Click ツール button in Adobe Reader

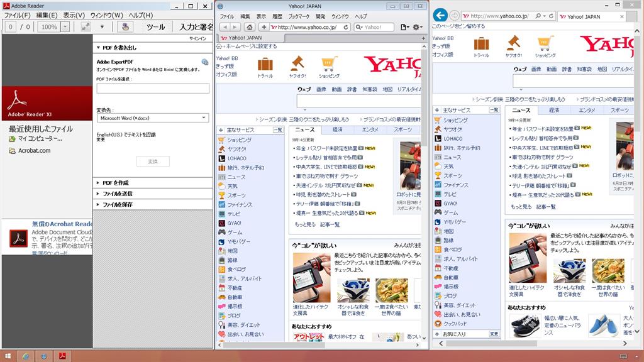[156, 27]
